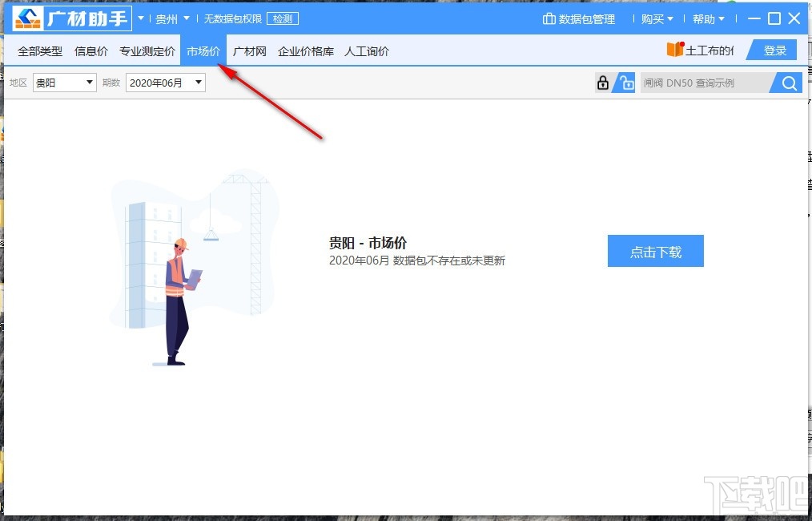
Task: Open the 期数 dropdown showing 2020年06月
Action: pos(166,83)
